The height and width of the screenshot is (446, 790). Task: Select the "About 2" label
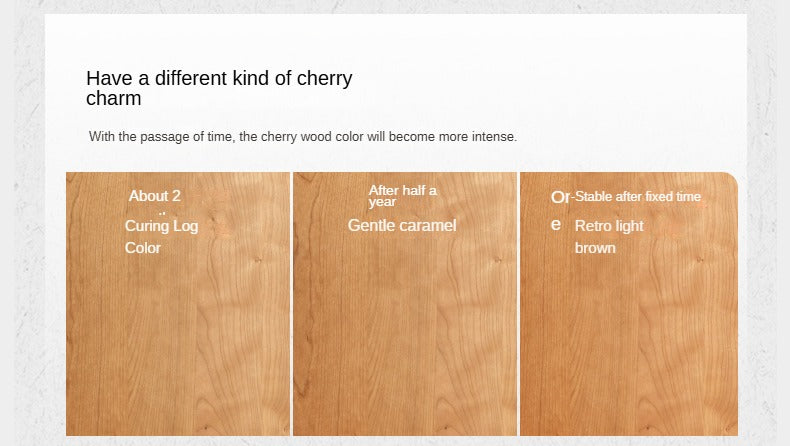155,196
